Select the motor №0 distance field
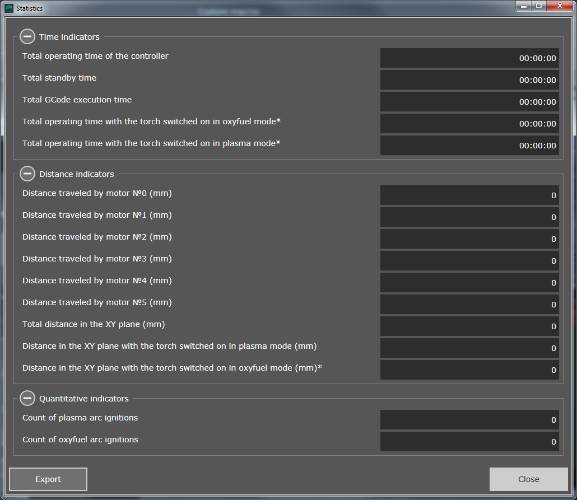 pos(470,195)
